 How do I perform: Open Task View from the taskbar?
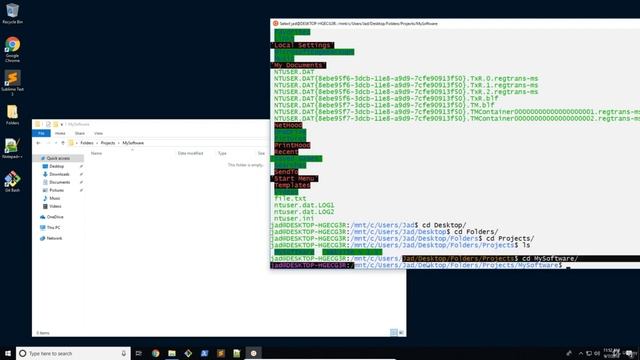[x=139, y=353]
